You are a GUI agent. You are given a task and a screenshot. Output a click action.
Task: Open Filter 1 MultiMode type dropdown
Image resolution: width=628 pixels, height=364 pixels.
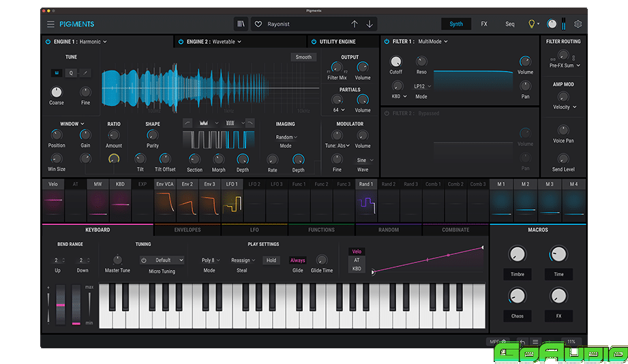click(433, 42)
